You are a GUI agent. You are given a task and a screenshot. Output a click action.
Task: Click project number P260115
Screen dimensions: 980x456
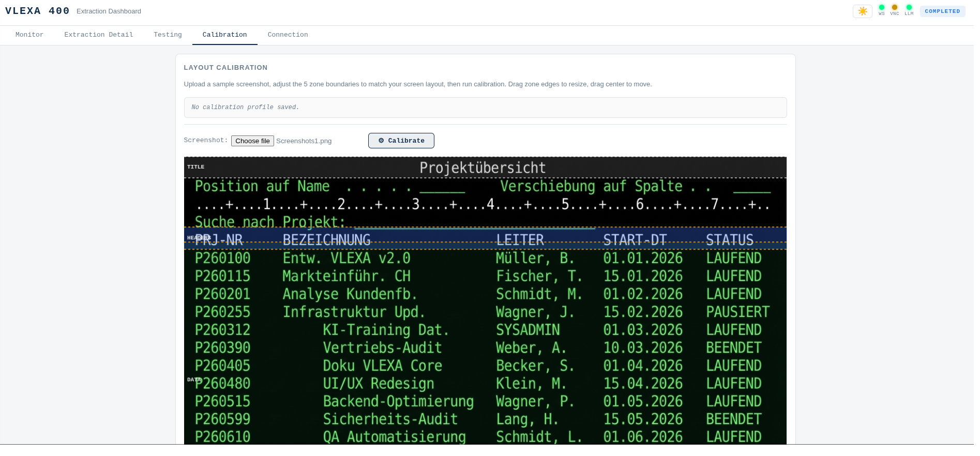click(x=222, y=276)
